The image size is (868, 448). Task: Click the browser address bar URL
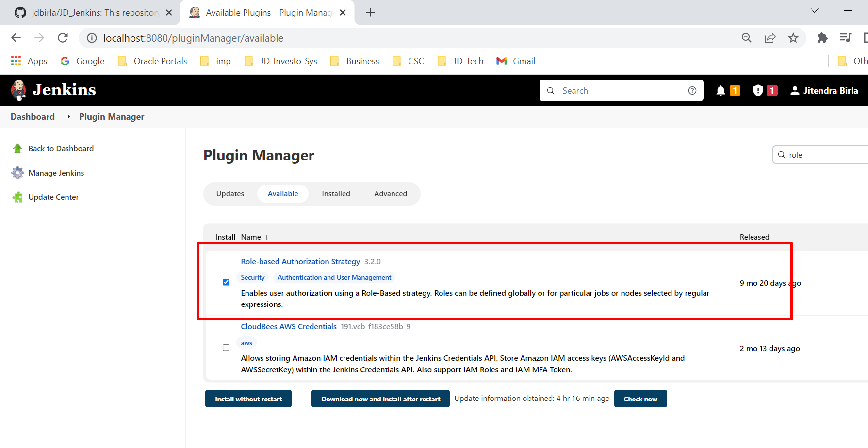[x=193, y=38]
